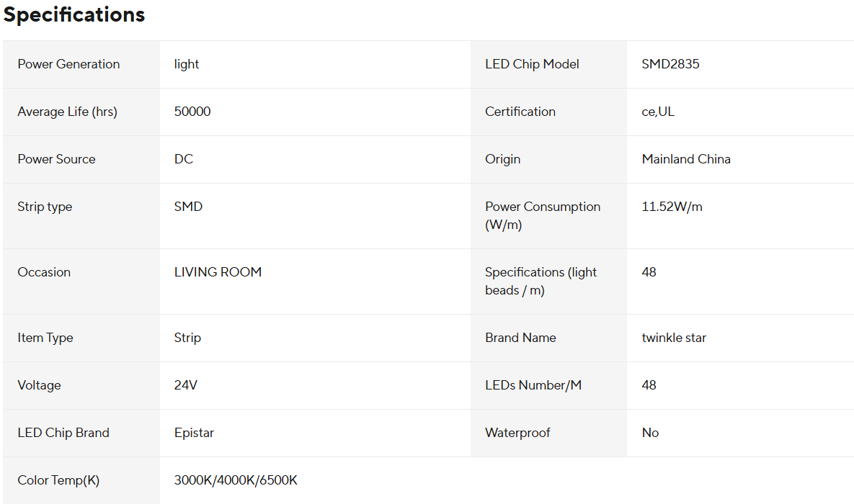
Task: Click the Specifications (light beads / m) label
Action: tap(541, 281)
